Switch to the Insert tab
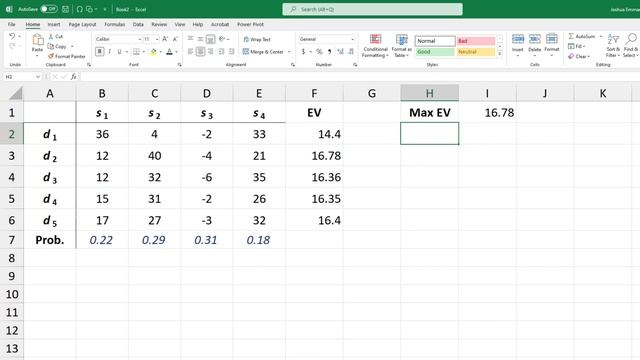Viewport: 640px width, 360px height. coord(54,24)
